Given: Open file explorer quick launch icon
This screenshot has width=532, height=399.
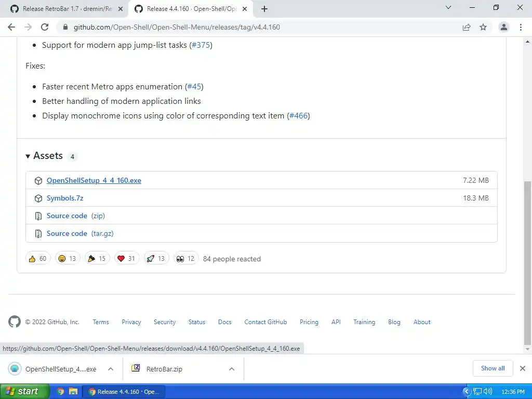Looking at the screenshot, I should (73, 392).
